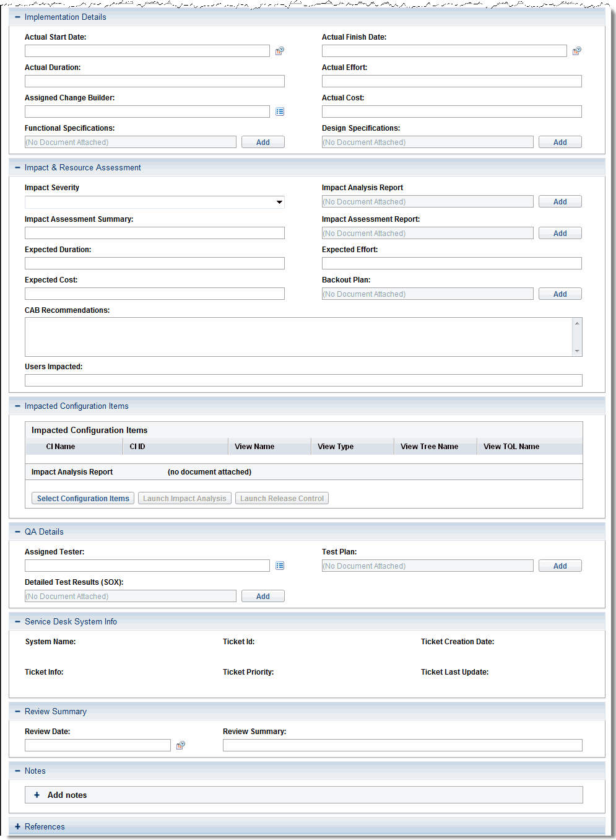Open the selection list for Assigned Tester
The image size is (616, 840).
(x=280, y=566)
